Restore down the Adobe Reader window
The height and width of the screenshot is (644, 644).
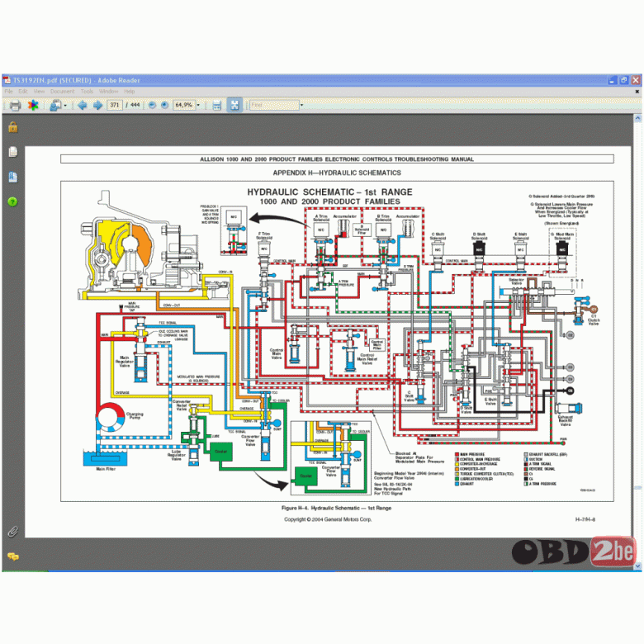624,80
